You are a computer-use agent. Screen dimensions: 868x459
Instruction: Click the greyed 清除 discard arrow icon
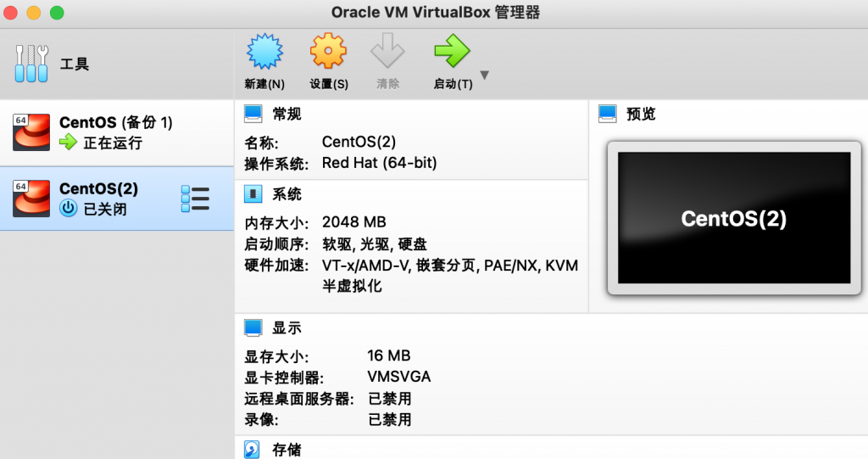tap(387, 51)
